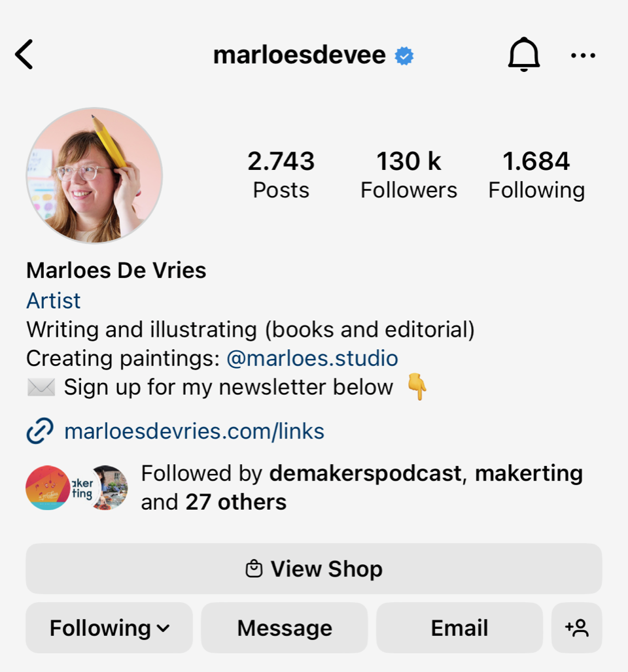Open the 2.743 Posts count
Screen dimensions: 628x672
281,175
